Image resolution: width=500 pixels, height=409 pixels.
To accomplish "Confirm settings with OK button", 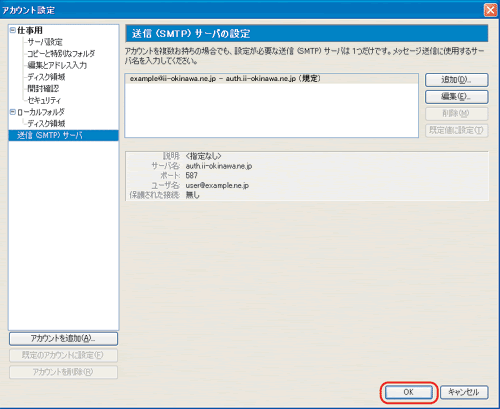I will point(408,392).
